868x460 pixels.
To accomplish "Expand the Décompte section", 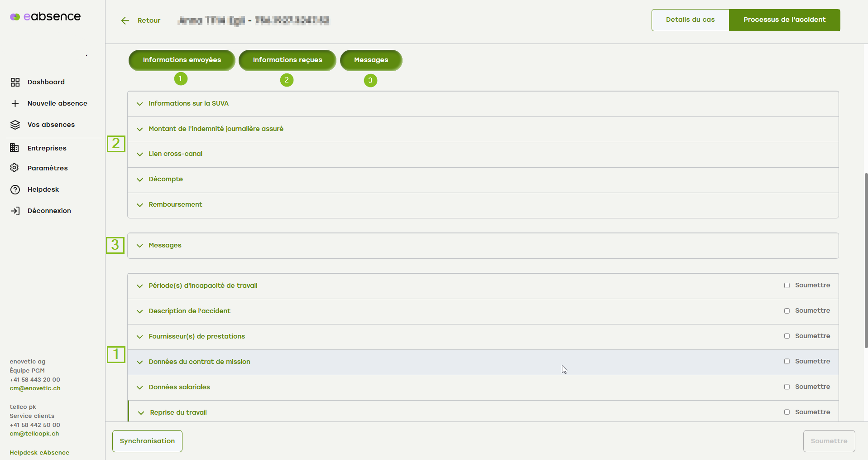I will (x=166, y=179).
